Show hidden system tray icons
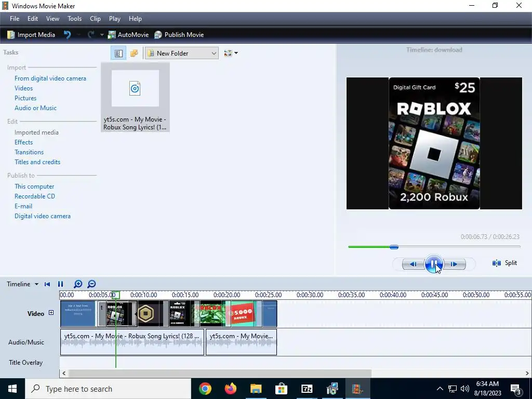 point(440,389)
